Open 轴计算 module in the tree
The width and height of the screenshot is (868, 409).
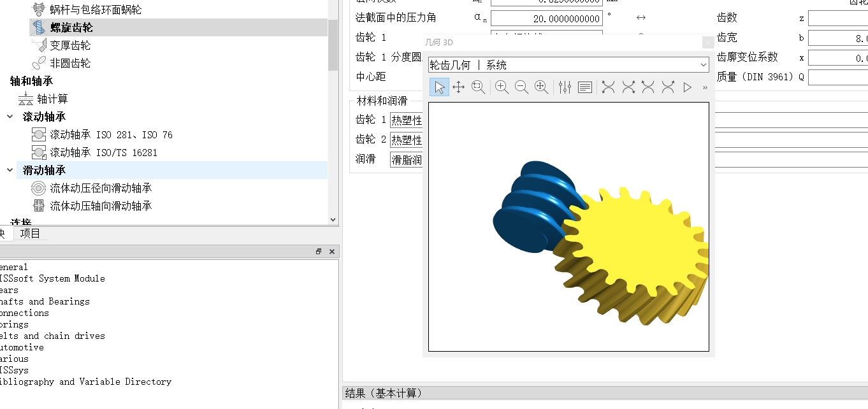coord(52,99)
